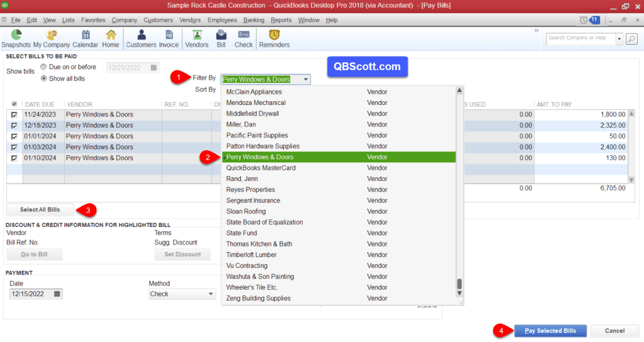
Task: Open My Company from the icon bar
Action: point(52,38)
